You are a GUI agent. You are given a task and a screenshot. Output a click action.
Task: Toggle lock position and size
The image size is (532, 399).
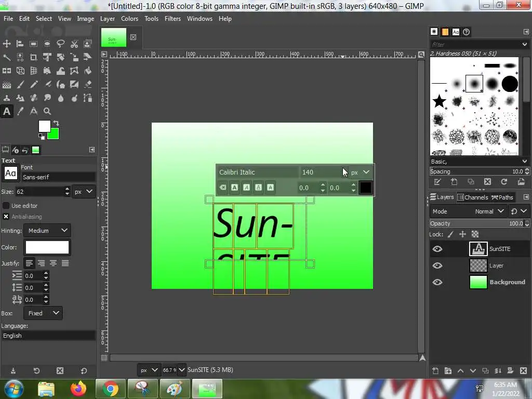[x=462, y=234]
